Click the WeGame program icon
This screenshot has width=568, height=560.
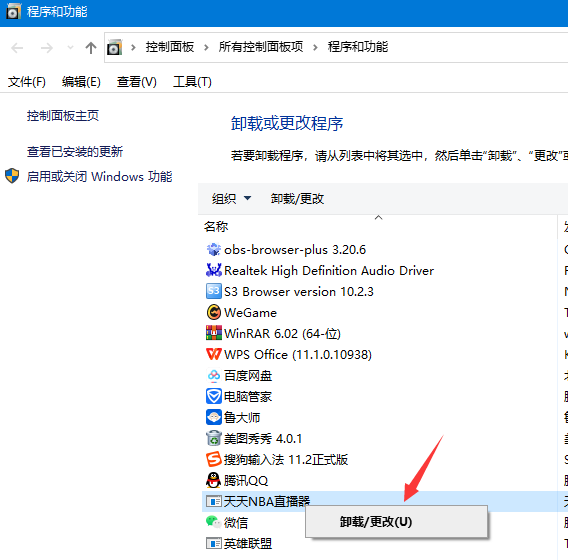pos(214,312)
